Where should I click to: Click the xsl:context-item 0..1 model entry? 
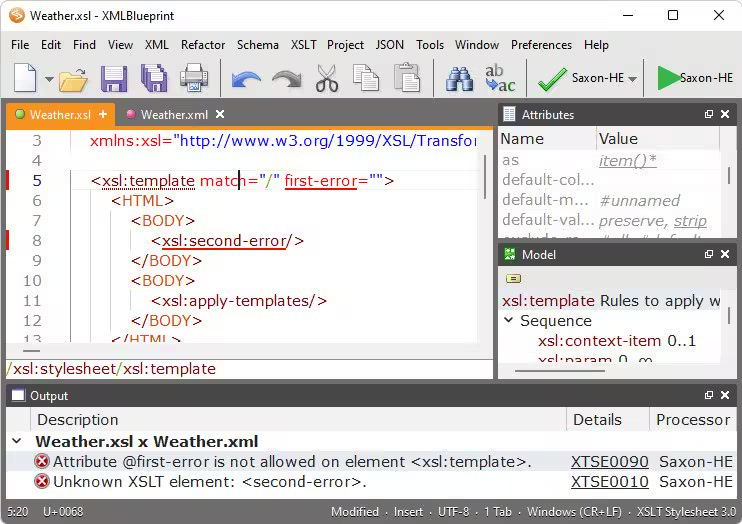[x=617, y=341]
